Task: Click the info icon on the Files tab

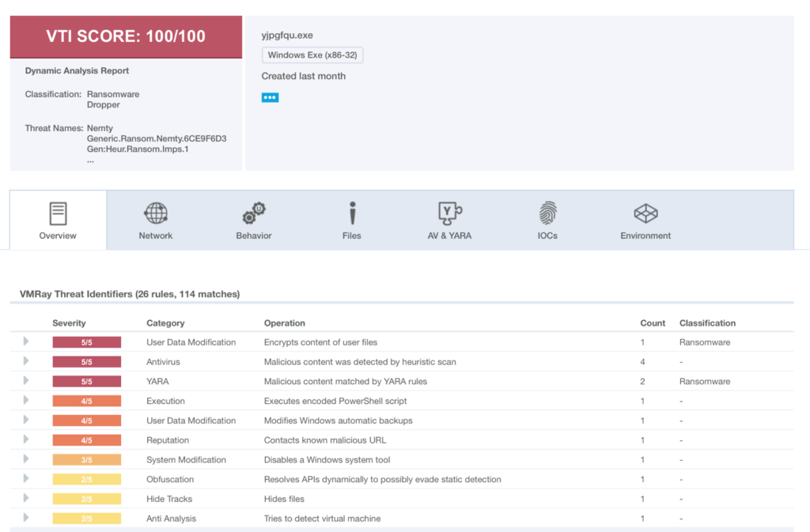Action: click(x=351, y=213)
